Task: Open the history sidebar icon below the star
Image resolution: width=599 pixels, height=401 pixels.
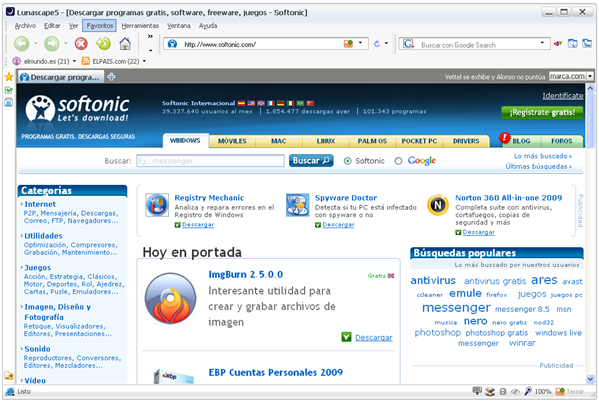Action: pyautogui.click(x=8, y=91)
